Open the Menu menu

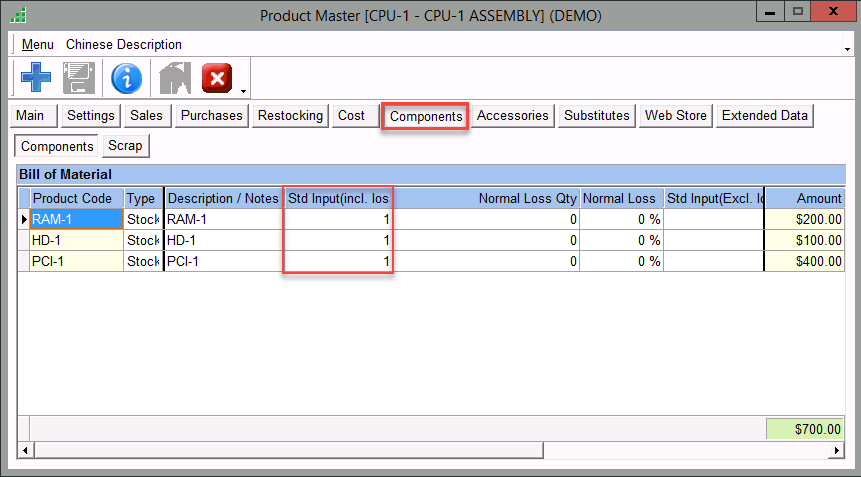pos(38,45)
